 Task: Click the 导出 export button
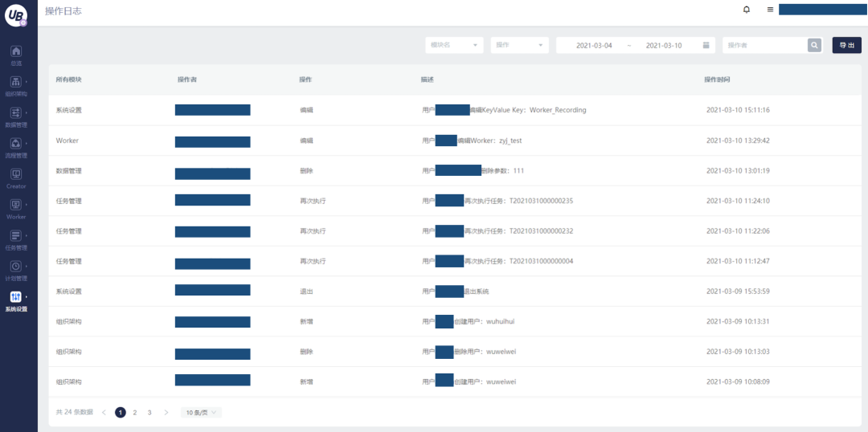pos(847,45)
